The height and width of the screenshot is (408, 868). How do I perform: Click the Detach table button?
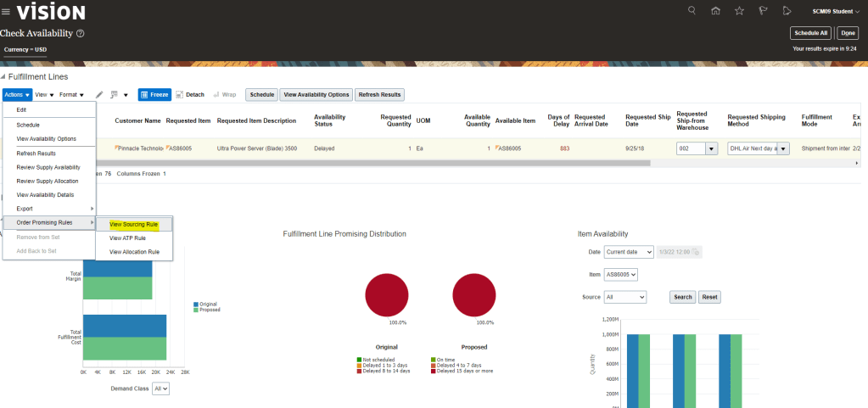[x=190, y=94]
